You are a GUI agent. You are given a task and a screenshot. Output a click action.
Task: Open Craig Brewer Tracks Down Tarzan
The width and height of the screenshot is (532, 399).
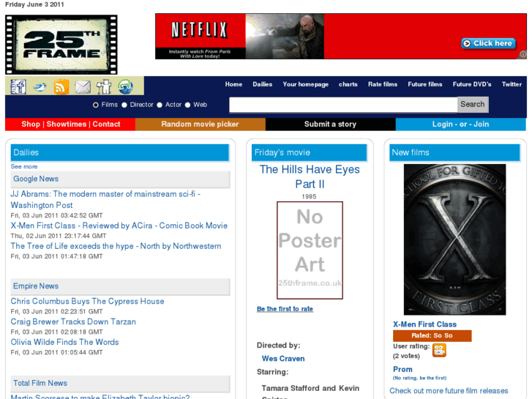[x=73, y=321]
